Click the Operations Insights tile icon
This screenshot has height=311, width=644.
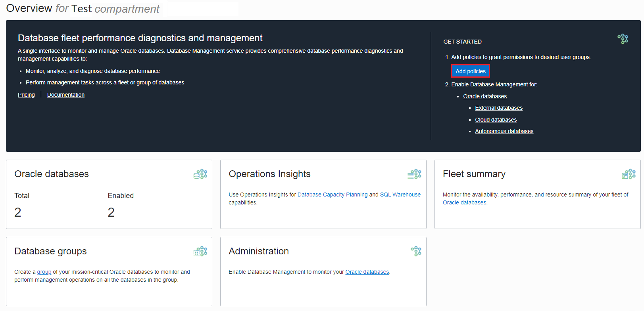pos(414,174)
